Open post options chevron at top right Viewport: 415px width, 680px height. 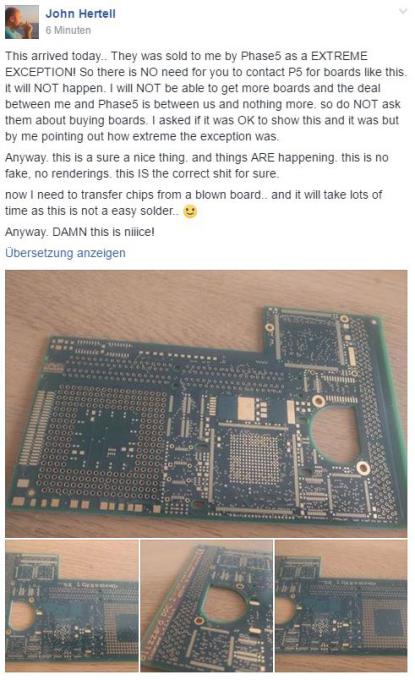pyautogui.click(x=403, y=12)
